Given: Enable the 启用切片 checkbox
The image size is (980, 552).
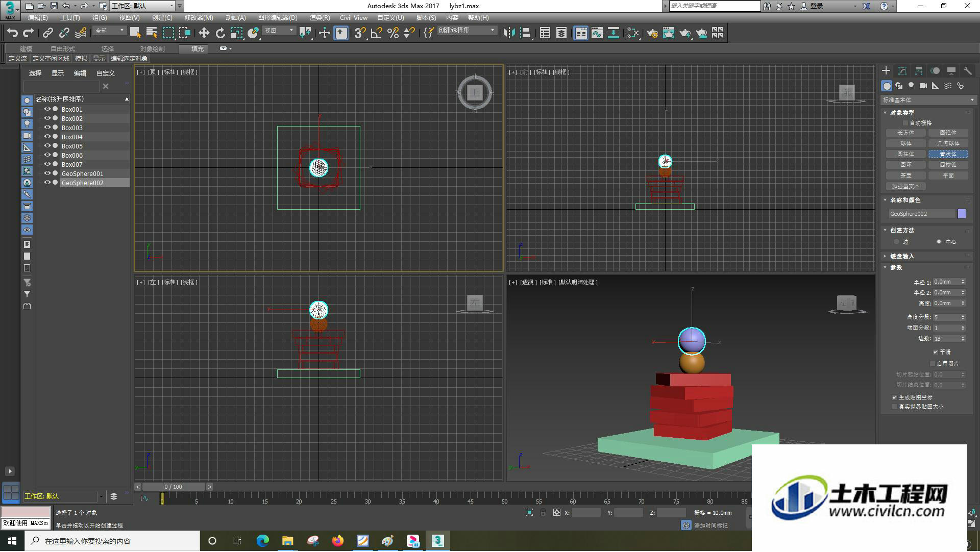Looking at the screenshot, I should (x=932, y=364).
